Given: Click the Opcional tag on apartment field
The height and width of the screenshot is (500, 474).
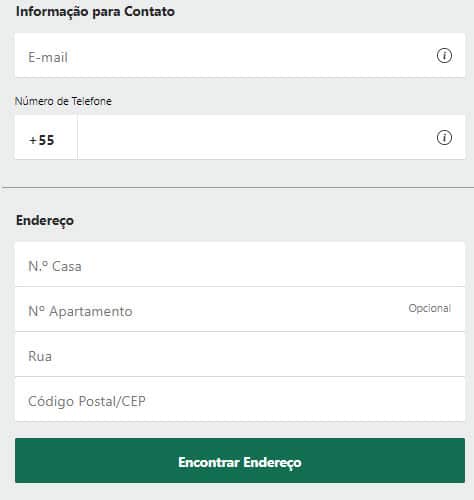Looking at the screenshot, I should coord(430,308).
